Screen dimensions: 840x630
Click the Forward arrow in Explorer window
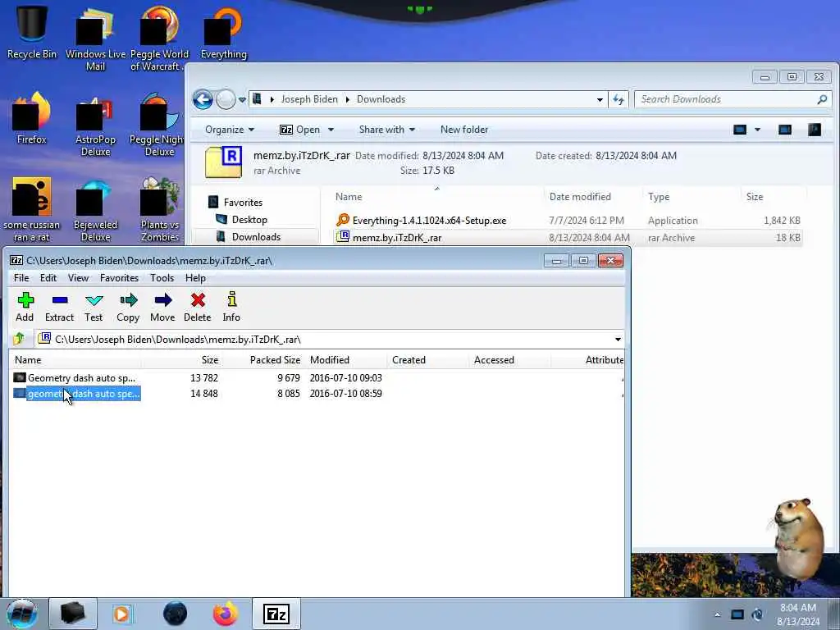pyautogui.click(x=226, y=99)
